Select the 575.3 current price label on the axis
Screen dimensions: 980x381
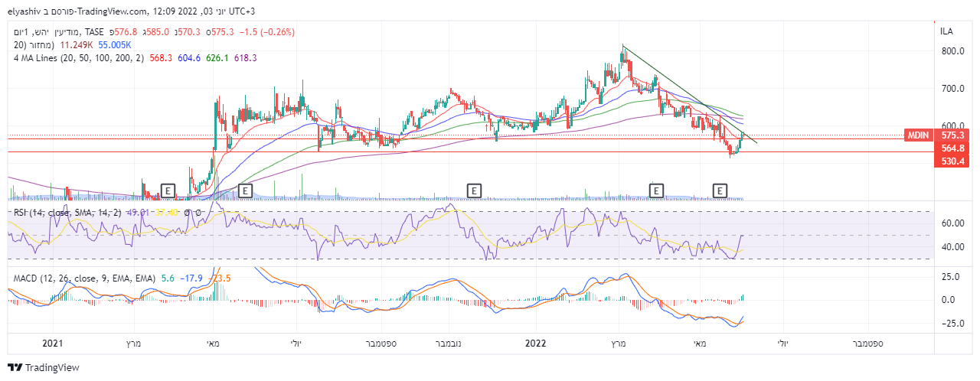[x=952, y=134]
